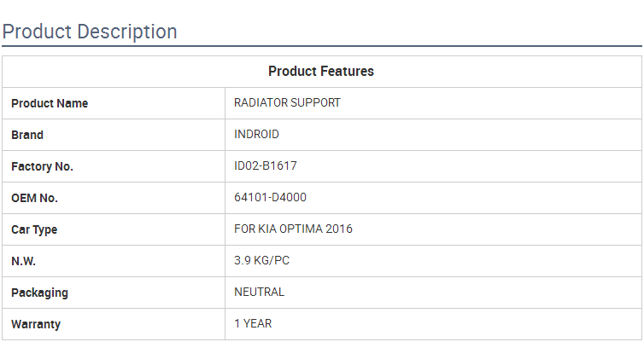Select the INDROID brand value
The height and width of the screenshot is (342, 644).
256,134
